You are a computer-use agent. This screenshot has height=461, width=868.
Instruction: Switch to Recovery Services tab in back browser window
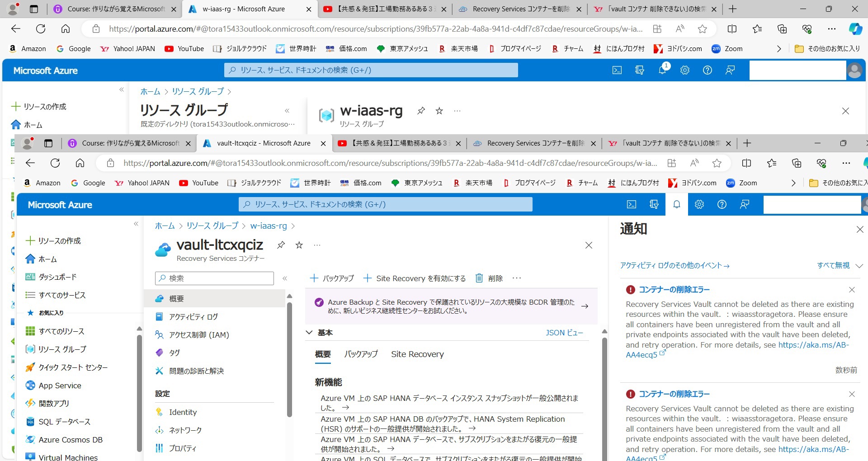pos(520,9)
